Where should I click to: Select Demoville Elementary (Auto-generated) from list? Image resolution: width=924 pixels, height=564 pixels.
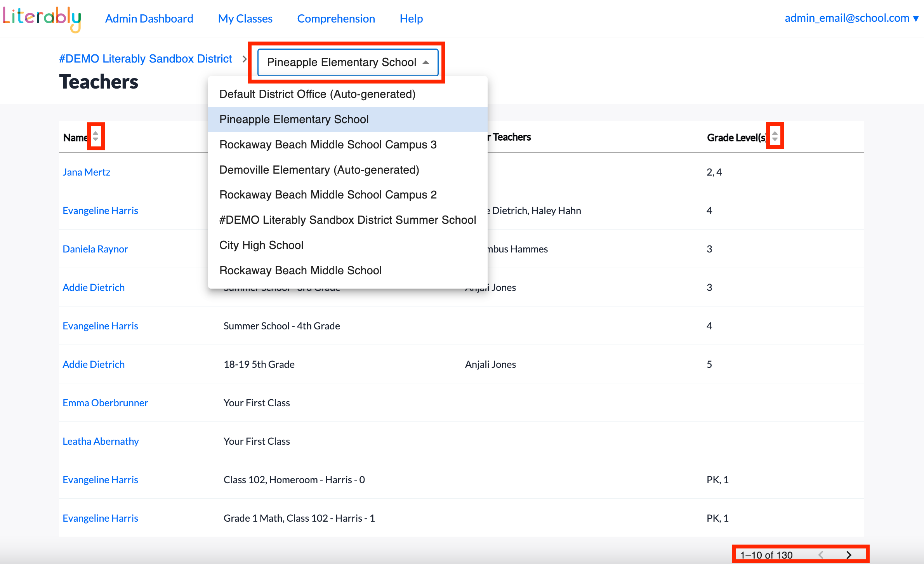tap(319, 170)
